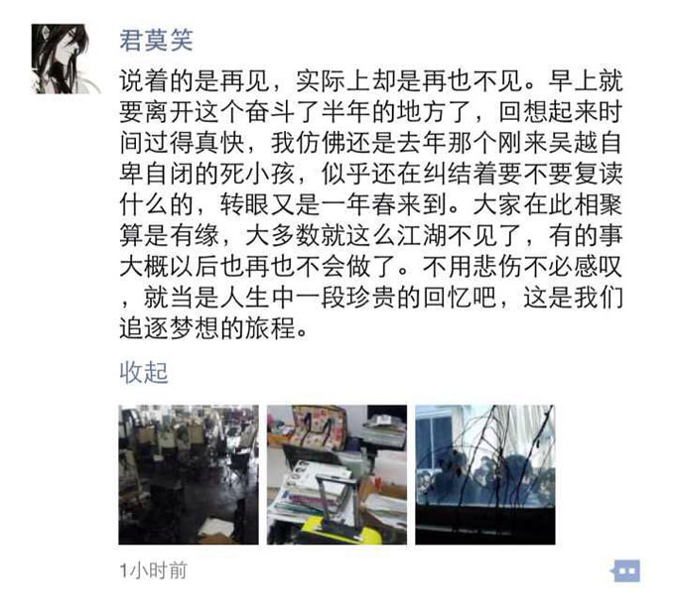Click the line containing 江湖不见了
Image resolution: width=675 pixels, height=616 pixels.
(371, 236)
